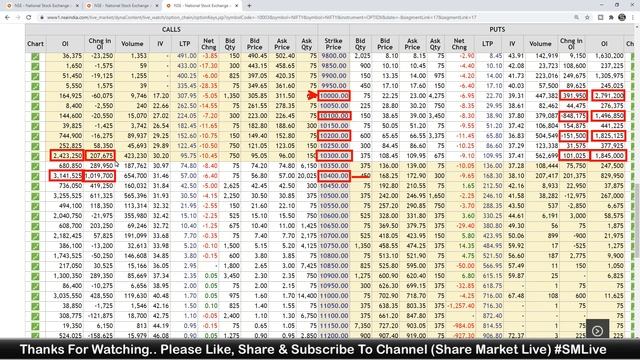Bookmark page with star icon
Screen dimensions: 640x360
(587, 18)
